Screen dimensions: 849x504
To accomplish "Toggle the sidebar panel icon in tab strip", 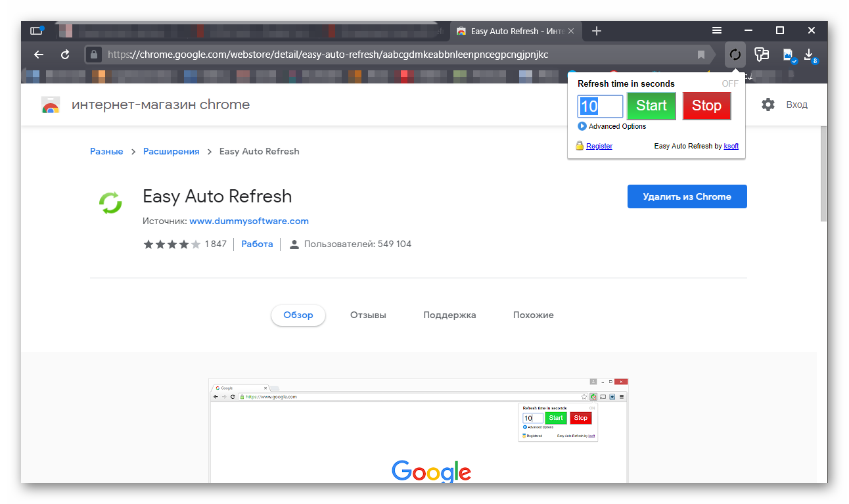I will click(36, 31).
